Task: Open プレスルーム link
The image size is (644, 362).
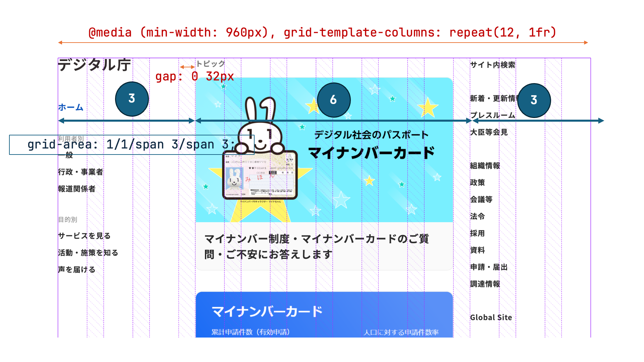Action: point(492,116)
